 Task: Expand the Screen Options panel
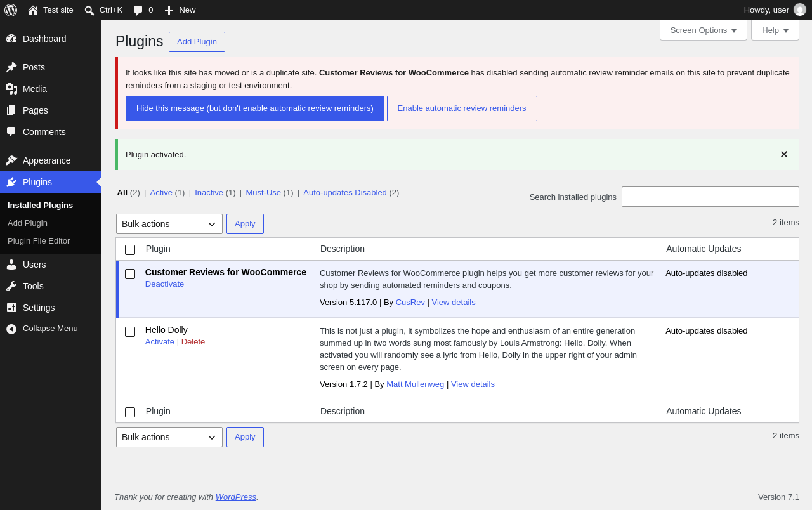[x=704, y=30]
